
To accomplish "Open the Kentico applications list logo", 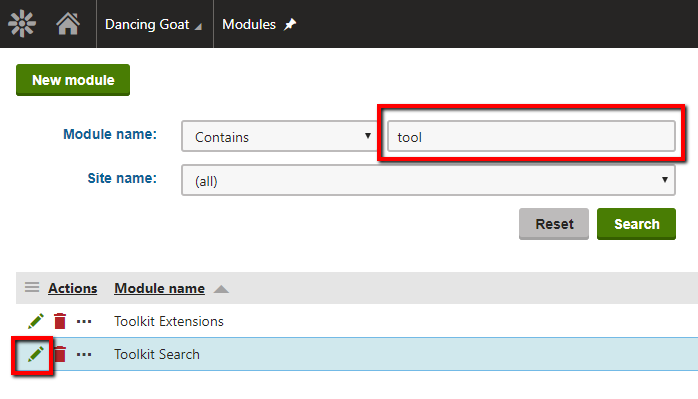I will coord(22,24).
